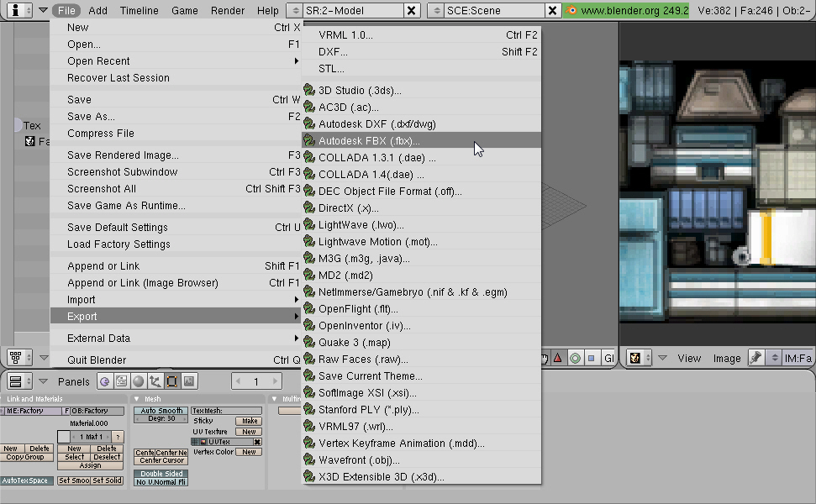Select the Object context axes icon

click(x=155, y=381)
